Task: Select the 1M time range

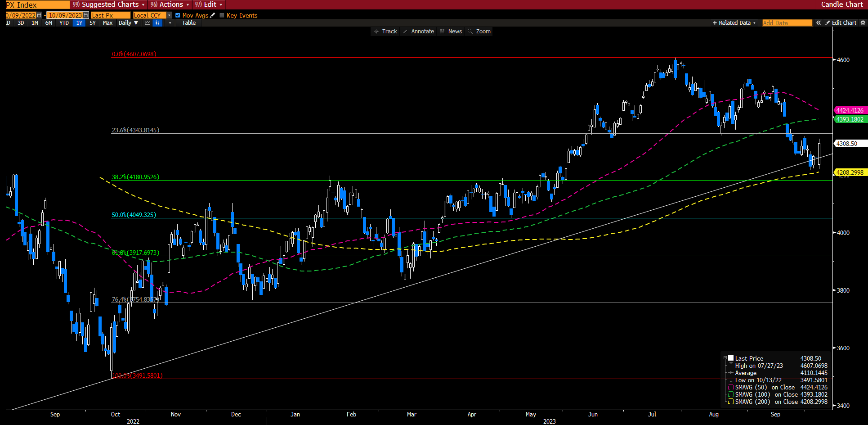Action: click(35, 23)
